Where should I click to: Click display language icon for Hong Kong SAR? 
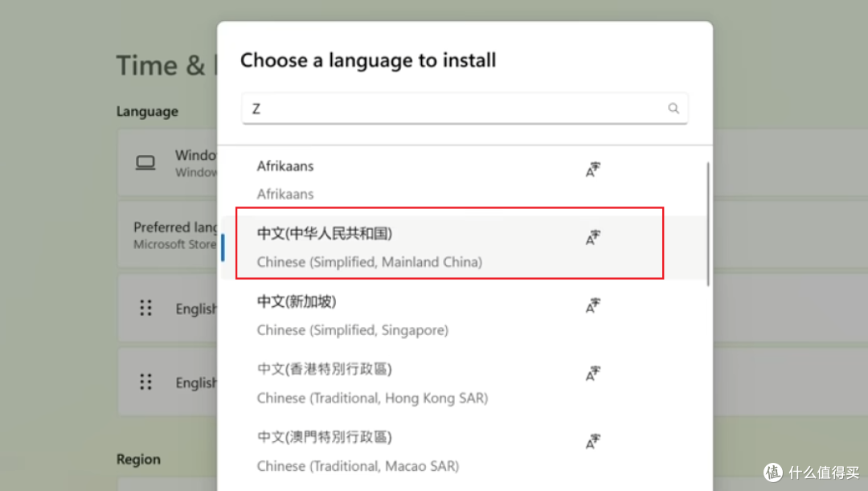point(593,374)
